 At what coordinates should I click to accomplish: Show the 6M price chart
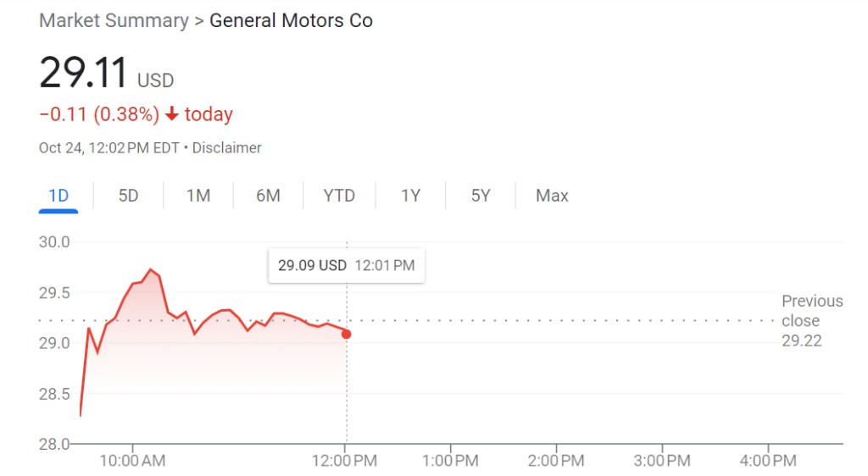click(268, 196)
